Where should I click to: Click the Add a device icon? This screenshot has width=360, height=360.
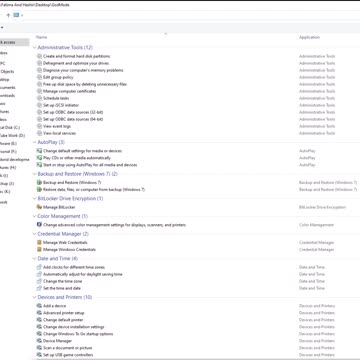click(39, 306)
